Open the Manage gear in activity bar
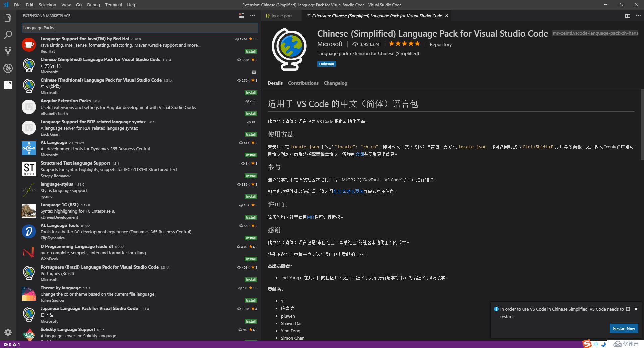644x348 pixels. (x=8, y=332)
